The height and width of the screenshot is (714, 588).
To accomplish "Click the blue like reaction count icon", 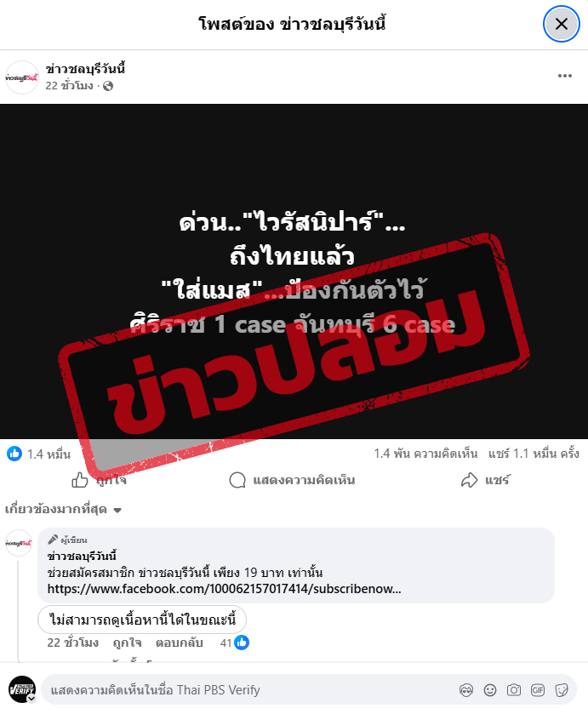I will 14,454.
